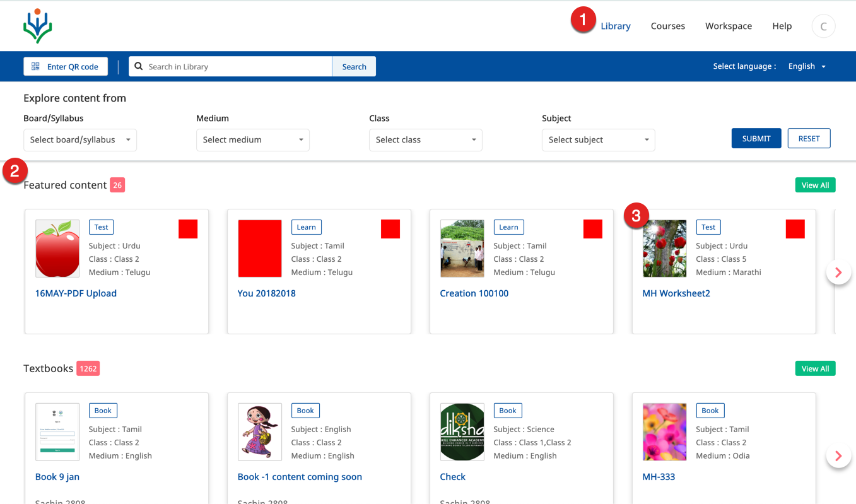Open the Workspace menu item
The width and height of the screenshot is (856, 504).
(x=728, y=26)
